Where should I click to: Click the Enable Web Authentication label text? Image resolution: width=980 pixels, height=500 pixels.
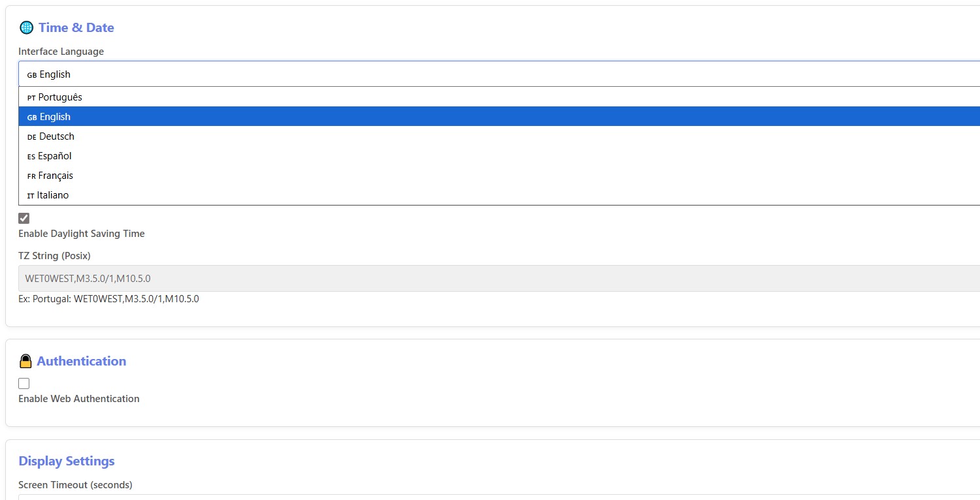coord(79,399)
